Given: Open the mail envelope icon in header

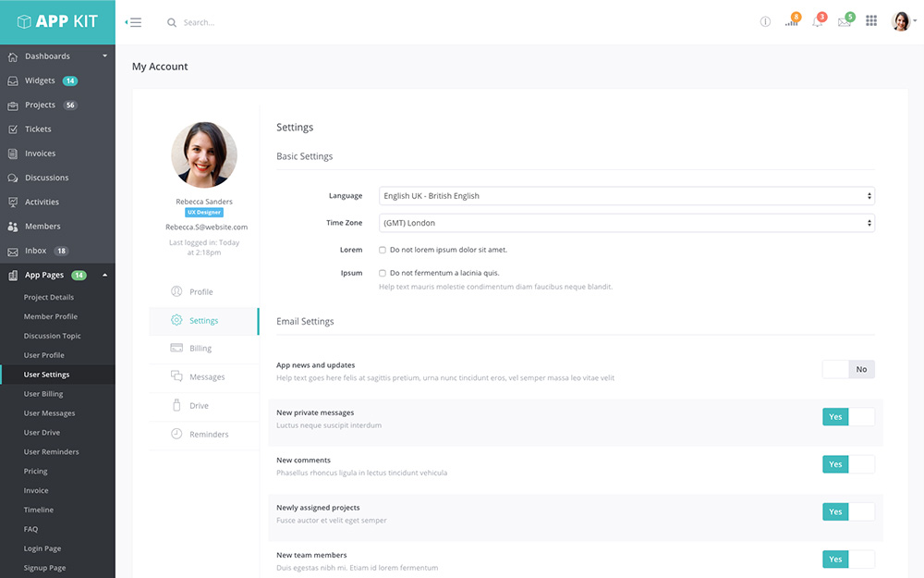Looking at the screenshot, I should point(844,22).
